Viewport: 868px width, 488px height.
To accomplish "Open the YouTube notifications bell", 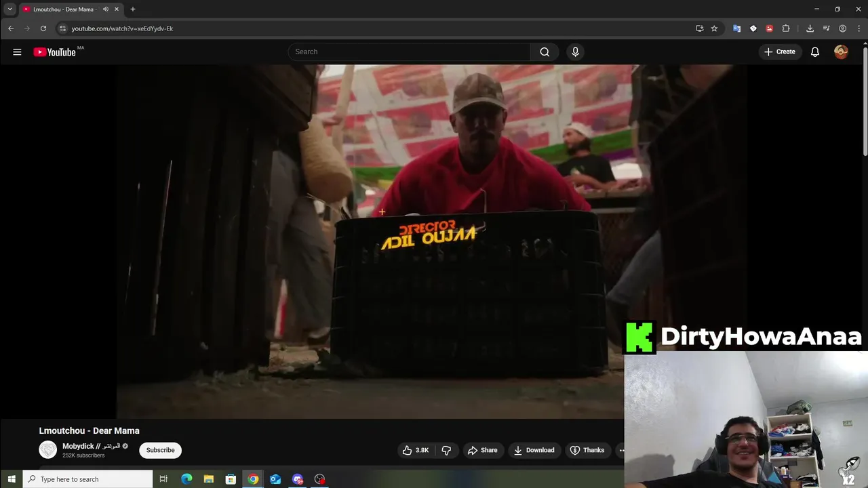I will [815, 52].
